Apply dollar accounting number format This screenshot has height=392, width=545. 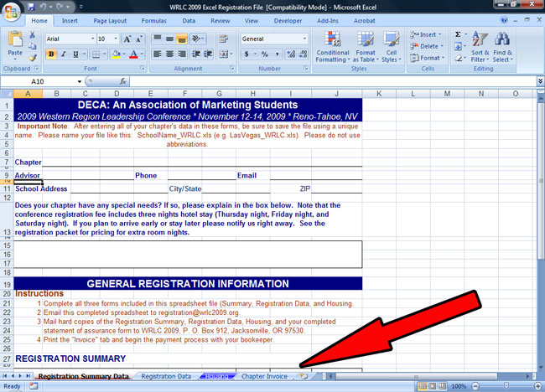point(247,54)
